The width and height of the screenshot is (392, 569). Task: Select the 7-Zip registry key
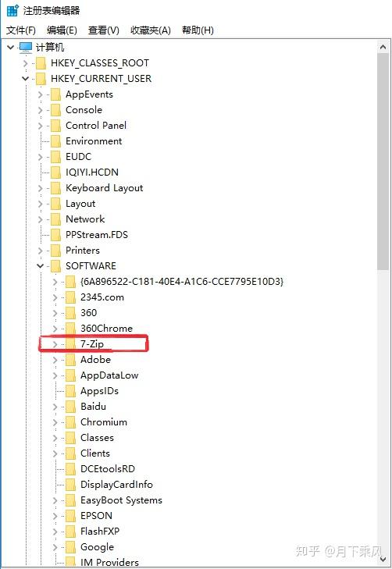(92, 344)
